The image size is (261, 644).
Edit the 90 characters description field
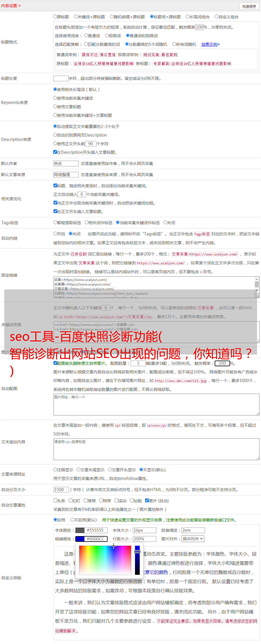(91, 144)
